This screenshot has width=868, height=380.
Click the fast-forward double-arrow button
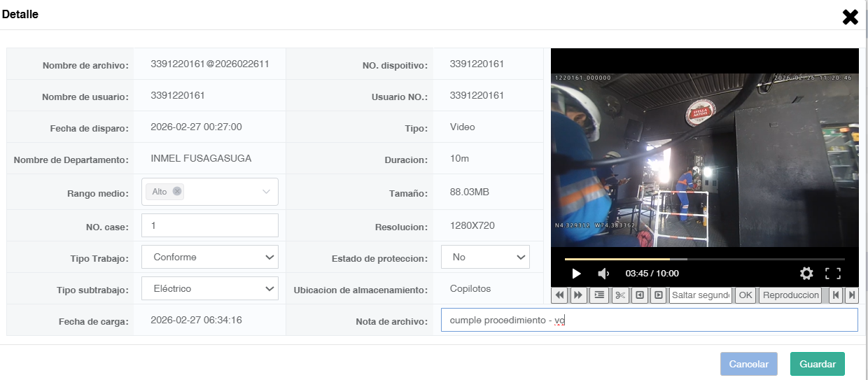[x=578, y=295]
